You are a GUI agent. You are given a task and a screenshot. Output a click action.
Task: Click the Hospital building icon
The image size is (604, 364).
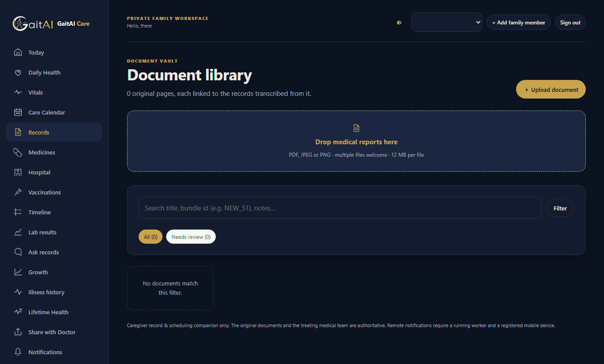(18, 172)
